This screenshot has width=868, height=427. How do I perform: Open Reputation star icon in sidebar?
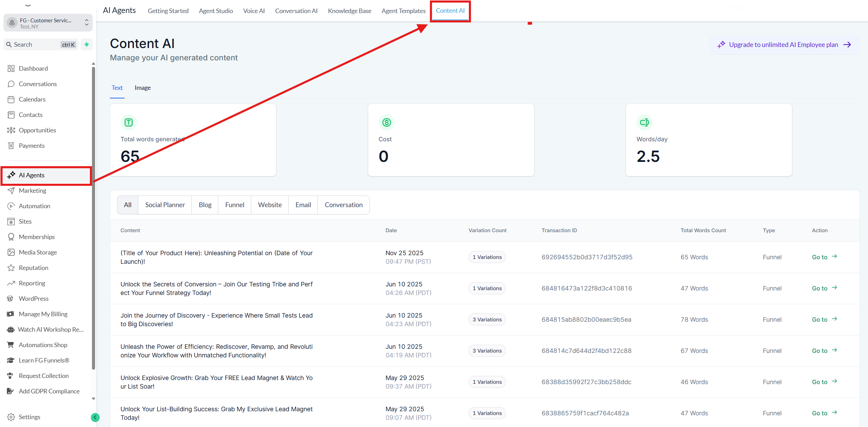11,268
